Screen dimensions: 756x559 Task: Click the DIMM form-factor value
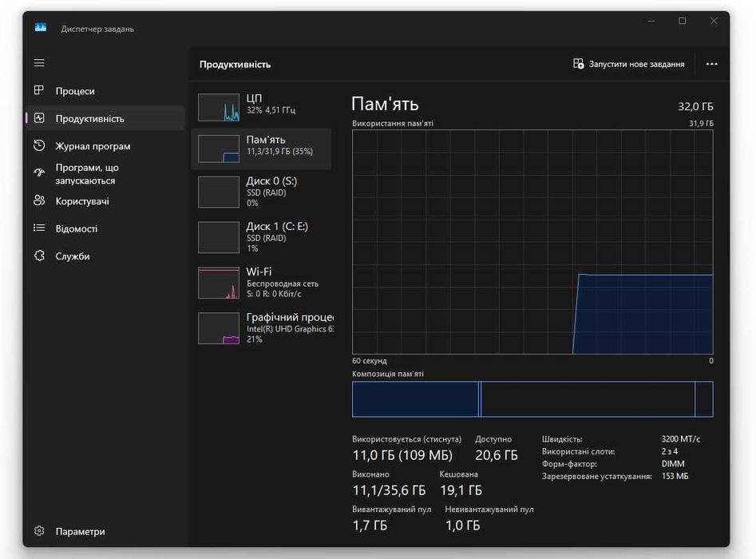673,463
